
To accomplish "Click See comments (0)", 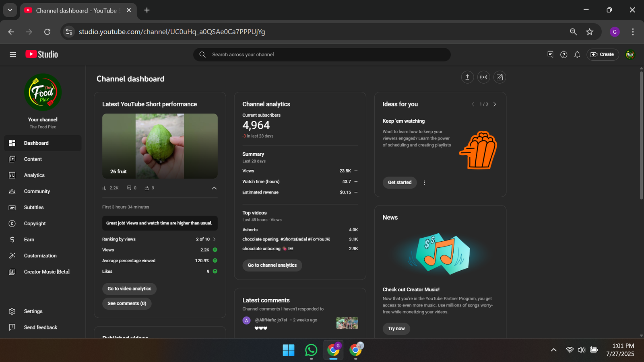I will [127, 303].
